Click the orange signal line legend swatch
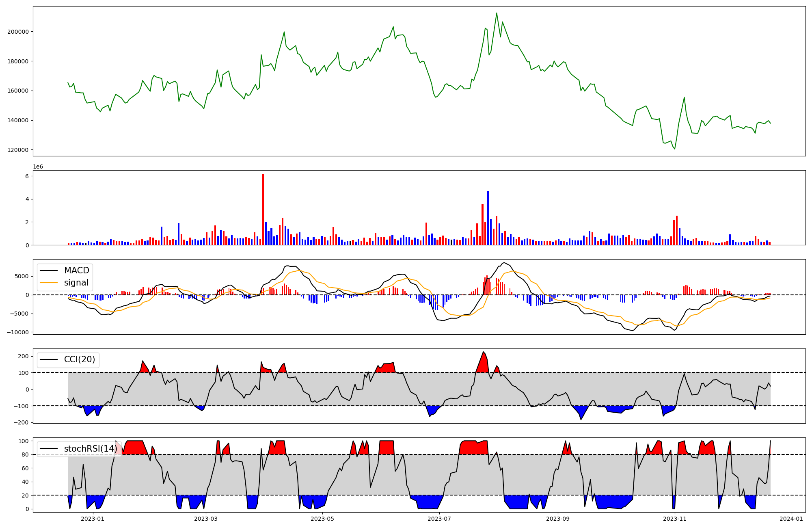 pos(50,283)
